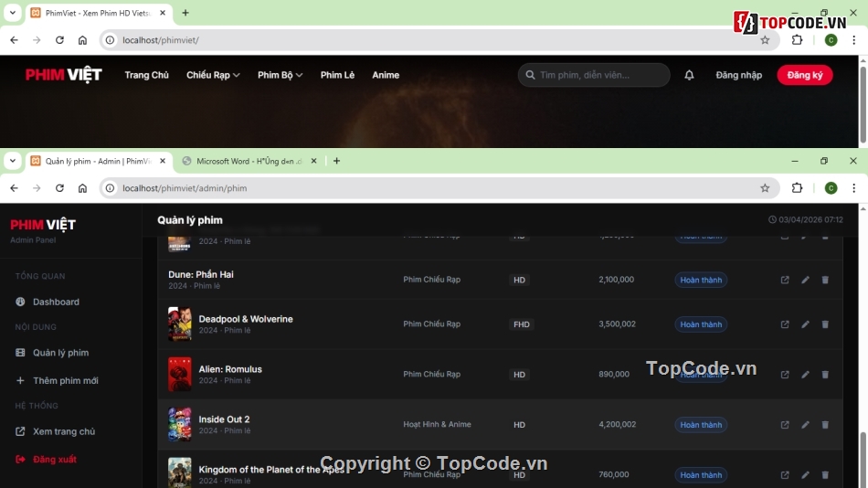The image size is (868, 488).
Task: Focus the Tìm phim search field
Action: (594, 75)
